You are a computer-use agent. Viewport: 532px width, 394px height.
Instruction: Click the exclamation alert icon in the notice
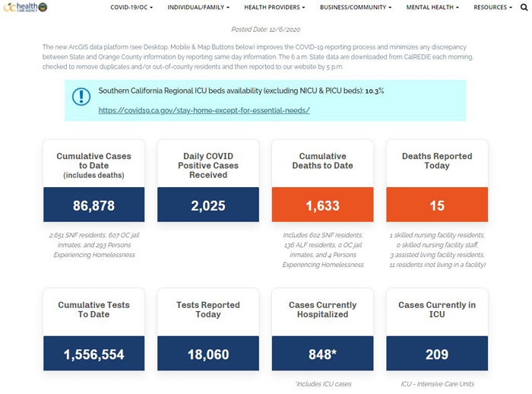(x=81, y=97)
